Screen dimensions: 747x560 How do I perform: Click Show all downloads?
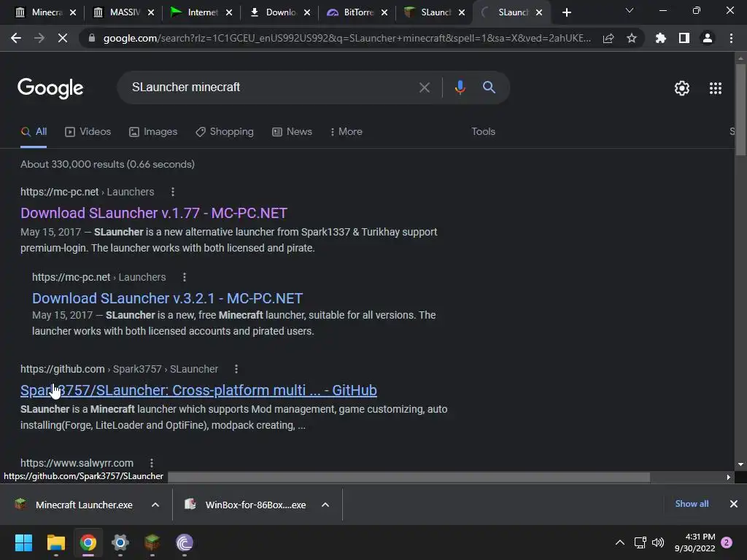(692, 504)
